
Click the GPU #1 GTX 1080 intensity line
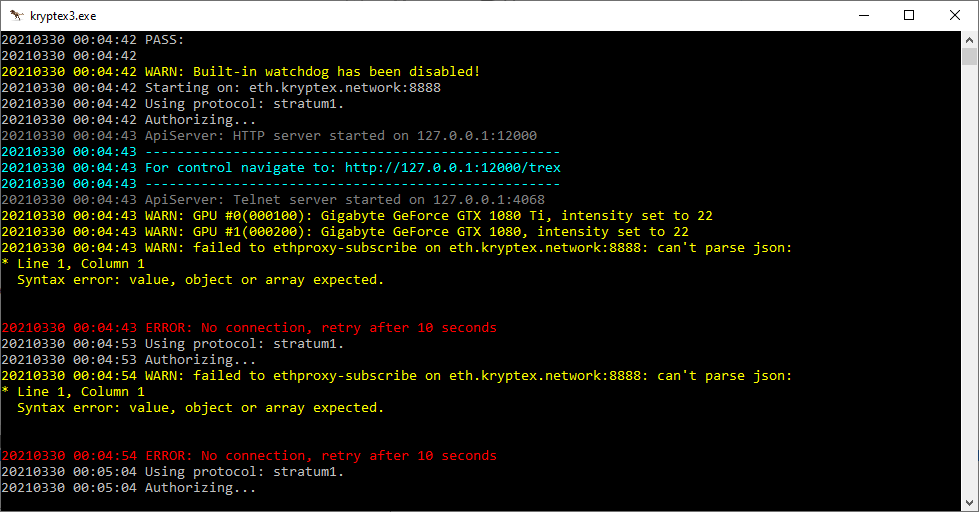(345, 232)
